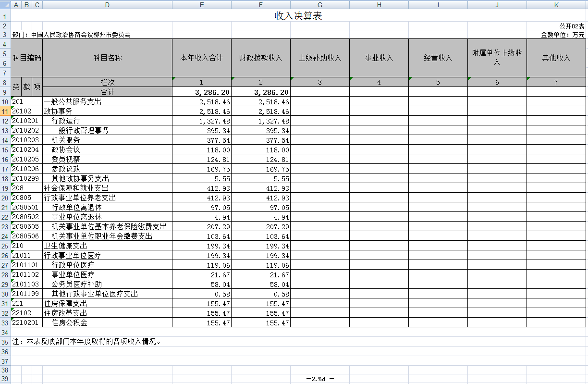Image resolution: width=588 pixels, height=384 pixels.
Task: Click the 一般公共服务支出 row name
Action: [x=108, y=102]
